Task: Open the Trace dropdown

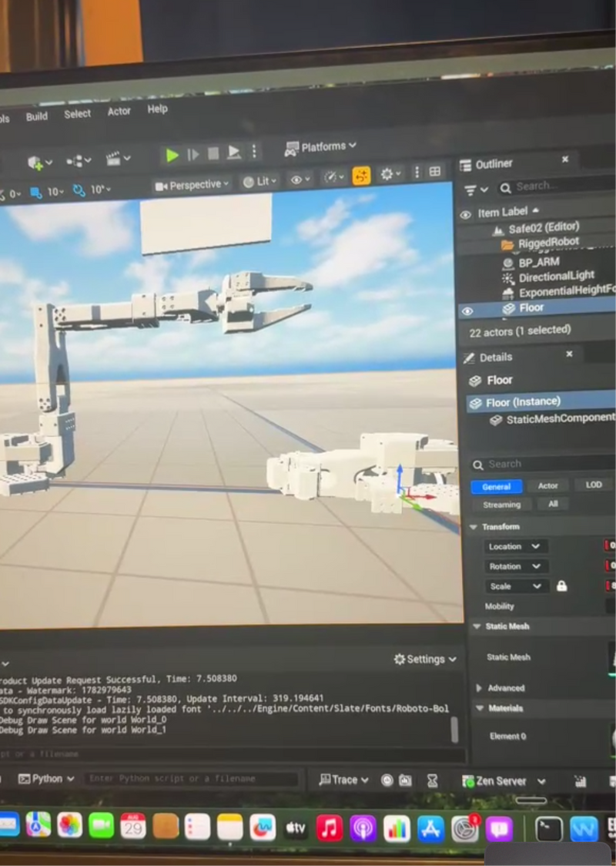Action: click(x=343, y=780)
